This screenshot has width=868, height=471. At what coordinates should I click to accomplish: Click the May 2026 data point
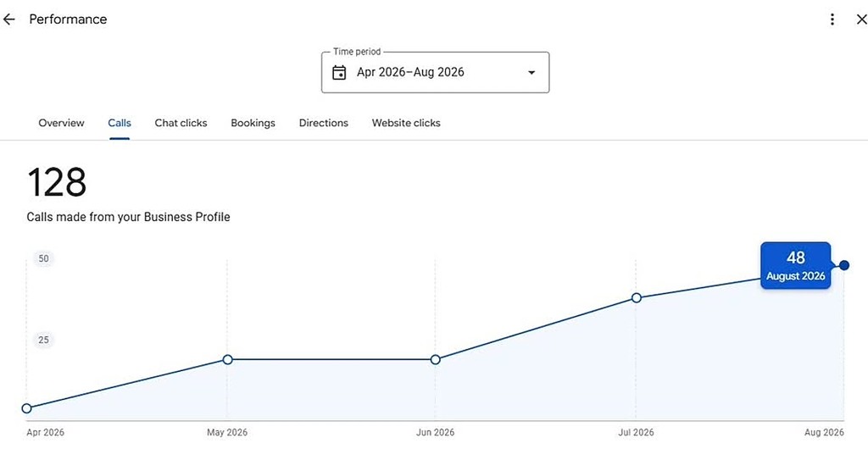[227, 360]
